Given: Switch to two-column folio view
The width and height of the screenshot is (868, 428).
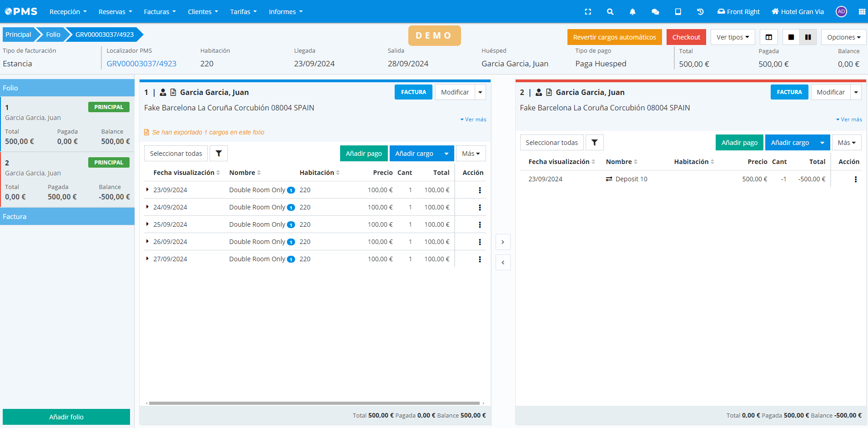Looking at the screenshot, I should 808,37.
